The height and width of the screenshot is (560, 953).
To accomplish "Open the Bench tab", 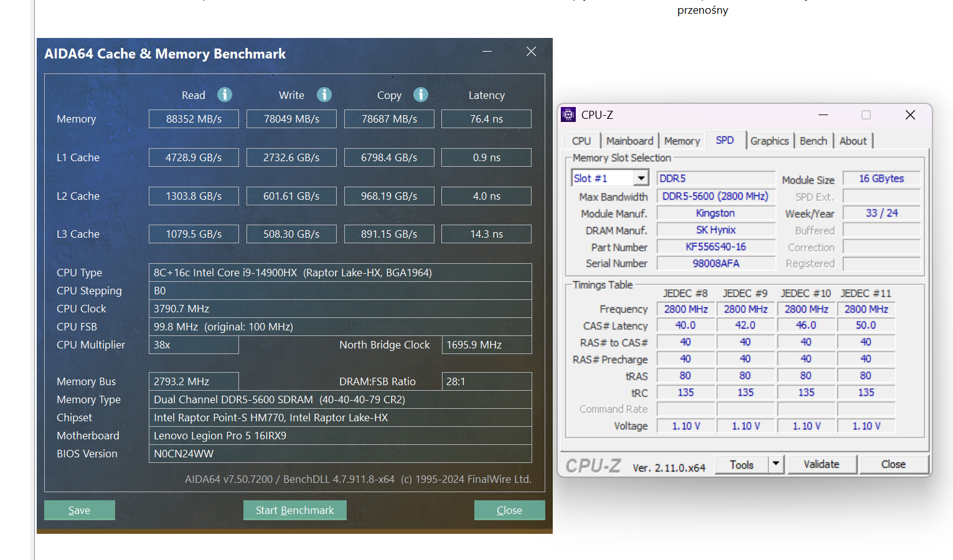I will click(x=813, y=141).
